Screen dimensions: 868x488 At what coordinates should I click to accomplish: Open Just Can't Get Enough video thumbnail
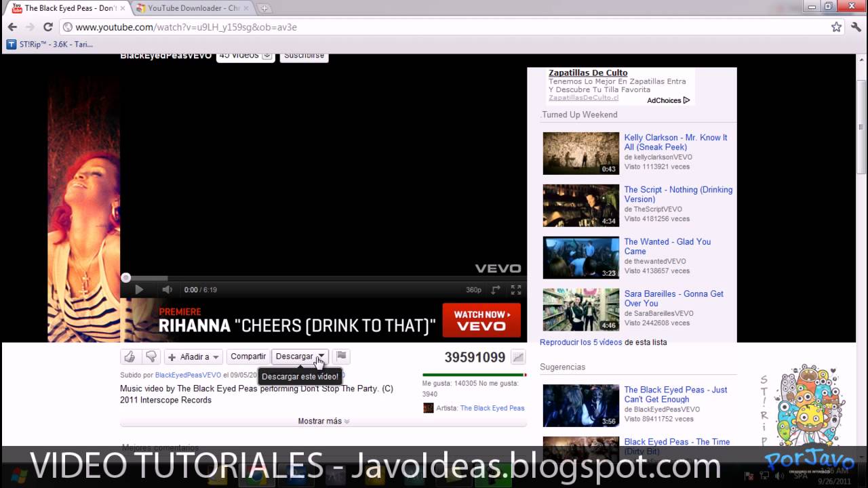[x=581, y=406]
